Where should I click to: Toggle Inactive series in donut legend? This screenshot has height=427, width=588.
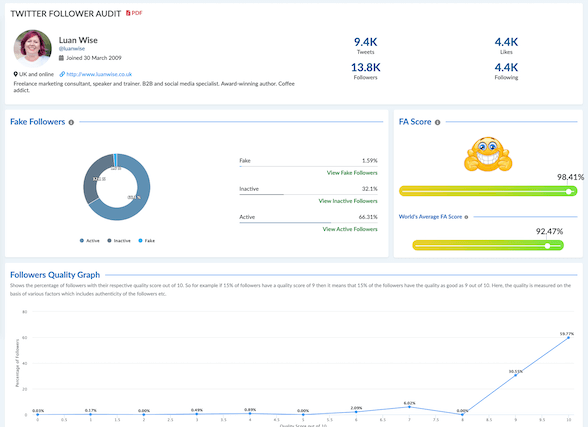pos(119,241)
